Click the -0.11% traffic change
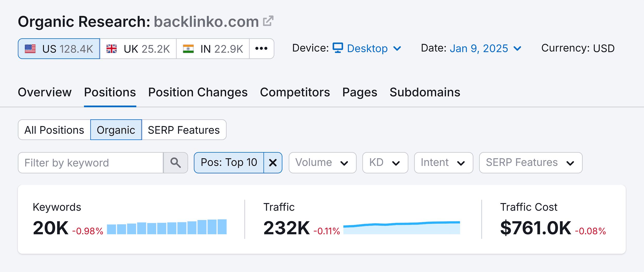The height and width of the screenshot is (272, 644). [x=327, y=231]
